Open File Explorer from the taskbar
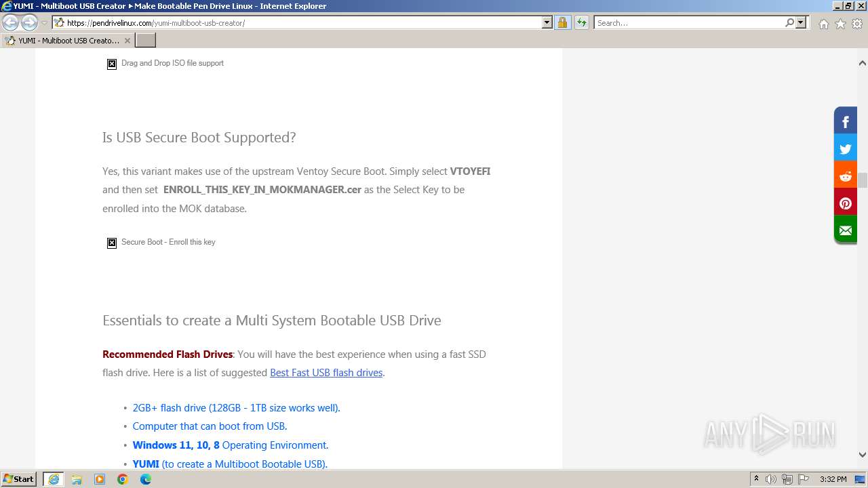The width and height of the screenshot is (868, 488). point(77,479)
